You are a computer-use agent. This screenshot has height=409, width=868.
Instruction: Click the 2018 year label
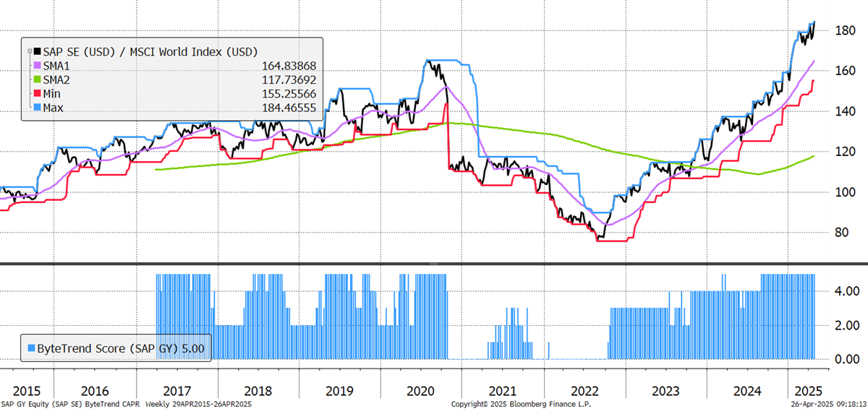pyautogui.click(x=258, y=390)
